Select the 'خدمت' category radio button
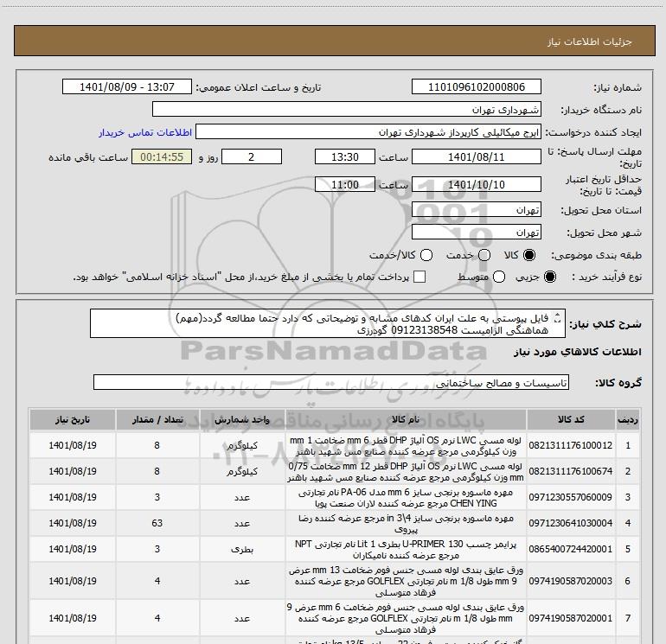This screenshot has height=644, width=666. pyautogui.click(x=484, y=255)
